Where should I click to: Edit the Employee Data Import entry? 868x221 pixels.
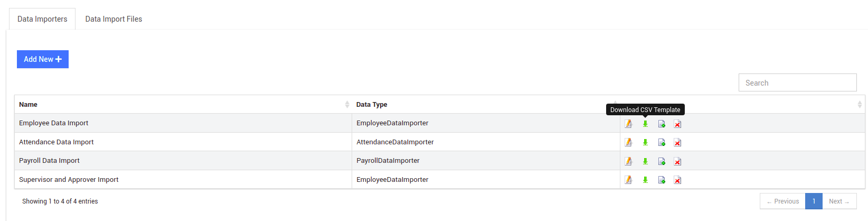click(x=628, y=124)
